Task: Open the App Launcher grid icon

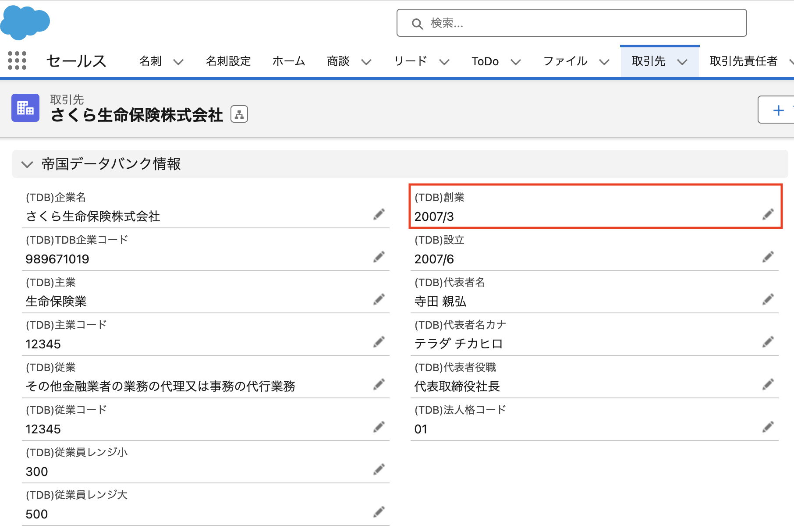Action: (17, 60)
